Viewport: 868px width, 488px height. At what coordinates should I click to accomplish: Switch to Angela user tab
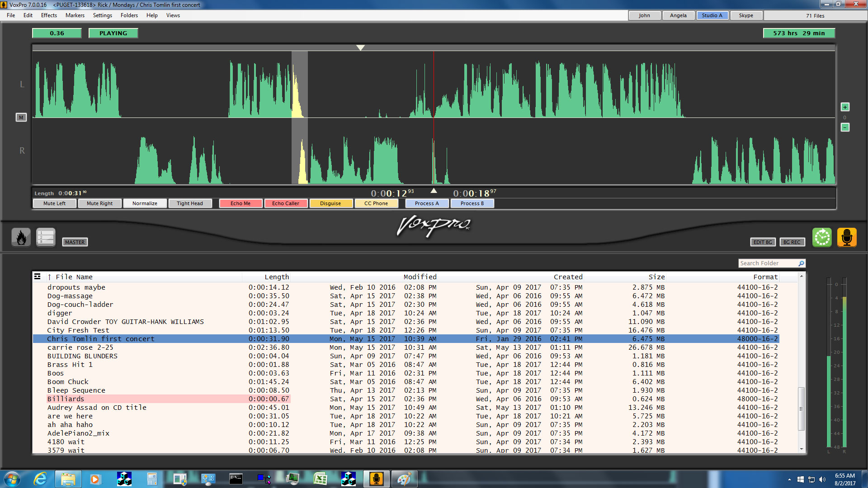678,15
